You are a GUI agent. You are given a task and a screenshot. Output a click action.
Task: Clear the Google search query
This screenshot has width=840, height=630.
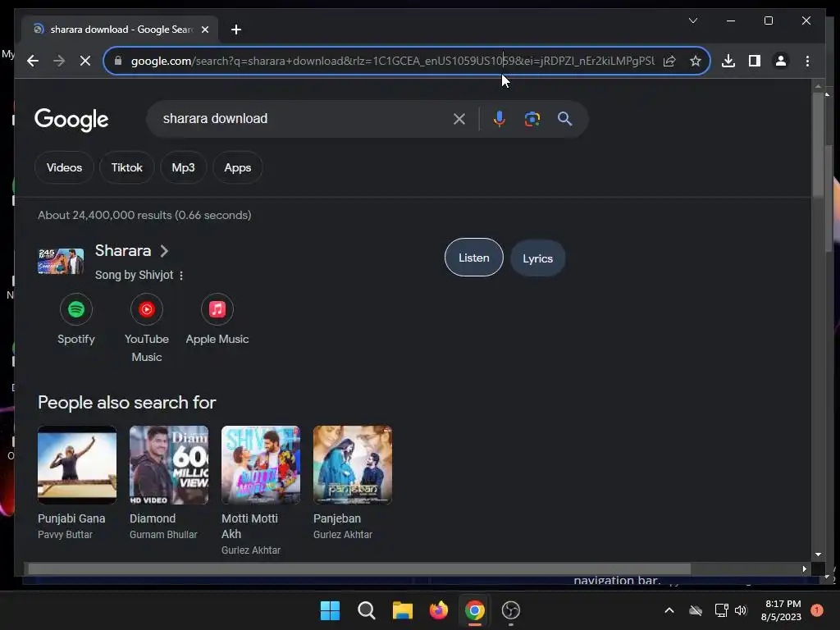[459, 119]
